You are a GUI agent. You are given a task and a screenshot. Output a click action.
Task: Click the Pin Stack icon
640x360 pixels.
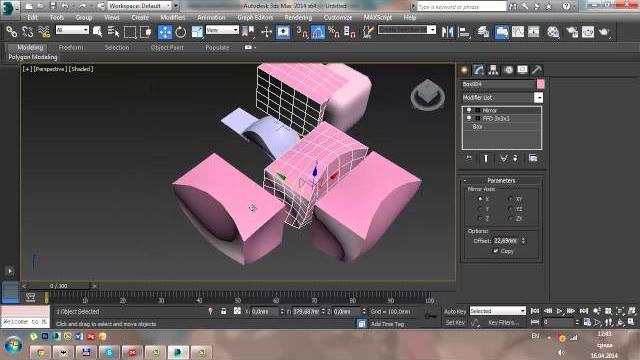click(x=469, y=158)
